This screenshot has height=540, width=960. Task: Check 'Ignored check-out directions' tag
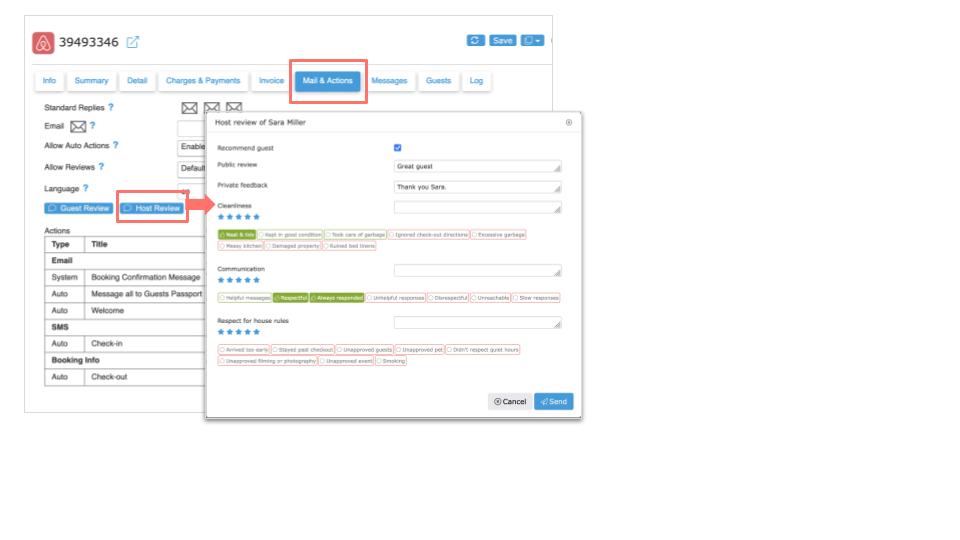[x=429, y=234]
